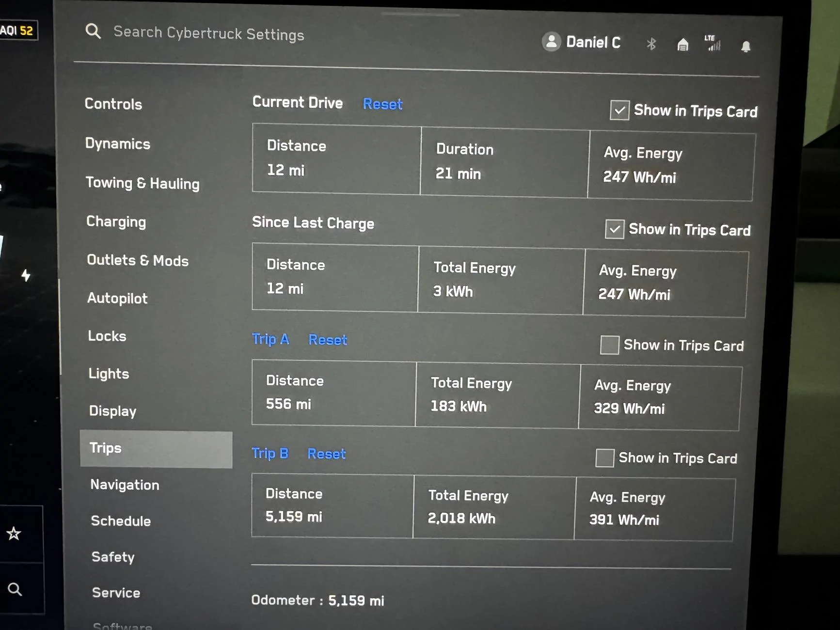Tap the lightning bolt charging icon
Screen dimensions: 840x630
(26, 275)
